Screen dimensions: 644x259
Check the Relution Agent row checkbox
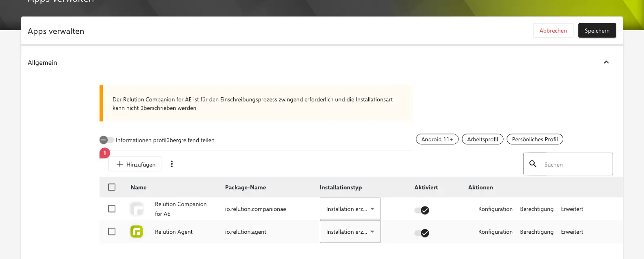(112, 231)
